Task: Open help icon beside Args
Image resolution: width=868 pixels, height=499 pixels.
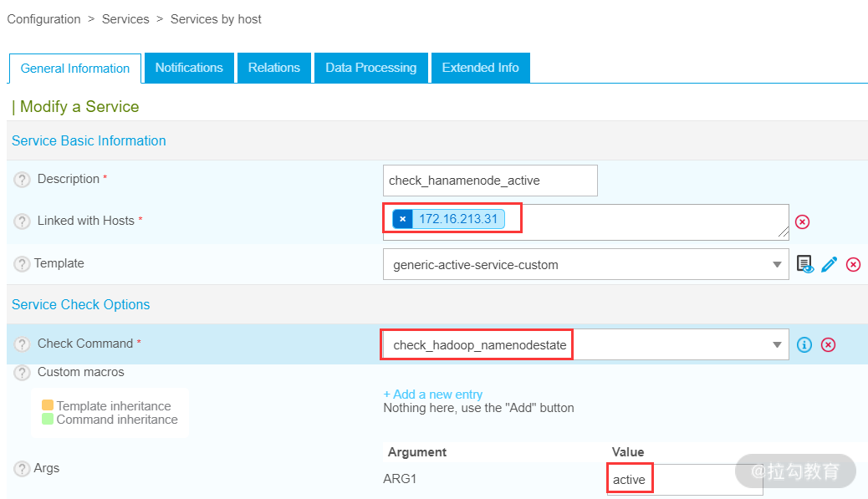Action: pos(22,469)
